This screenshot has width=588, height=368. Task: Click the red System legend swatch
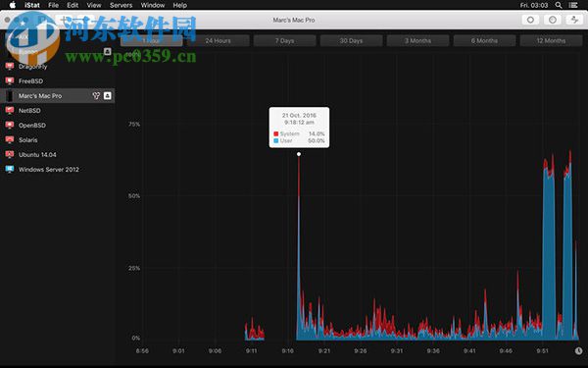click(276, 134)
